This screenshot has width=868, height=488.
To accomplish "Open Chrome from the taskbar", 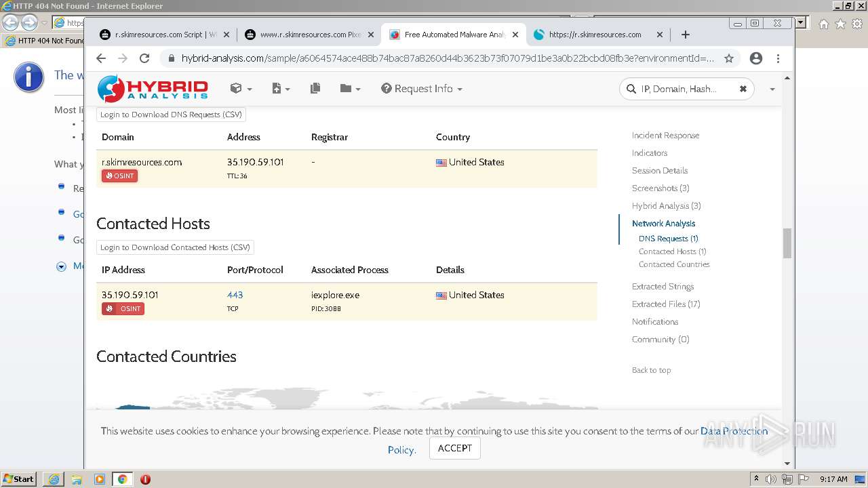I will point(122,479).
